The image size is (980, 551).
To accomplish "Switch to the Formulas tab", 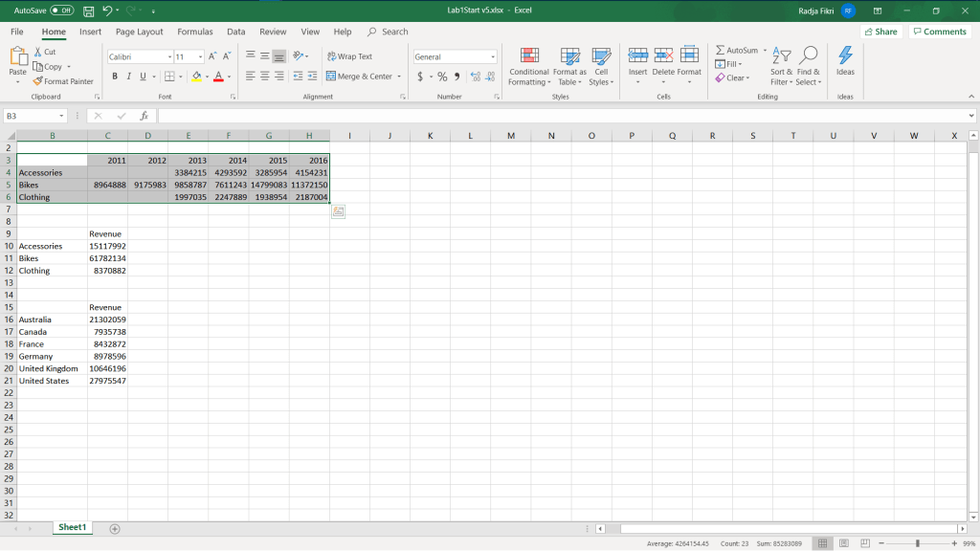I will click(x=195, y=32).
